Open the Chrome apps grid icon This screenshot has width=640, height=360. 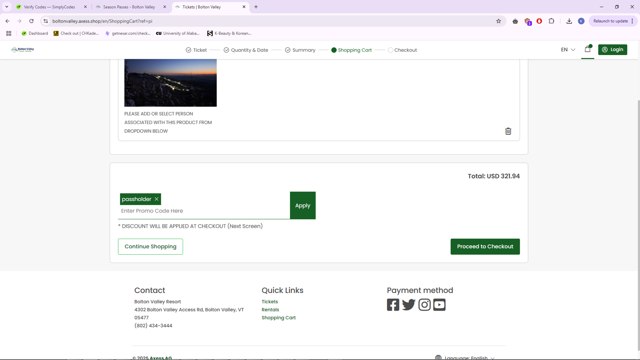tap(9, 33)
